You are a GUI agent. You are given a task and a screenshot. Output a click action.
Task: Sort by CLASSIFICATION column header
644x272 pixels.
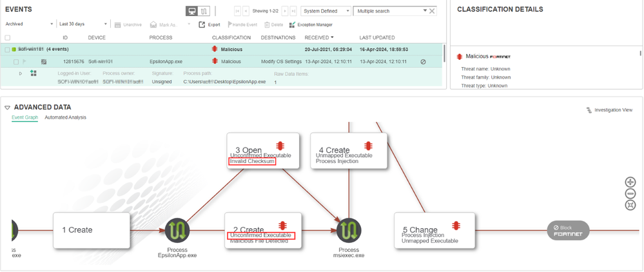pyautogui.click(x=231, y=37)
